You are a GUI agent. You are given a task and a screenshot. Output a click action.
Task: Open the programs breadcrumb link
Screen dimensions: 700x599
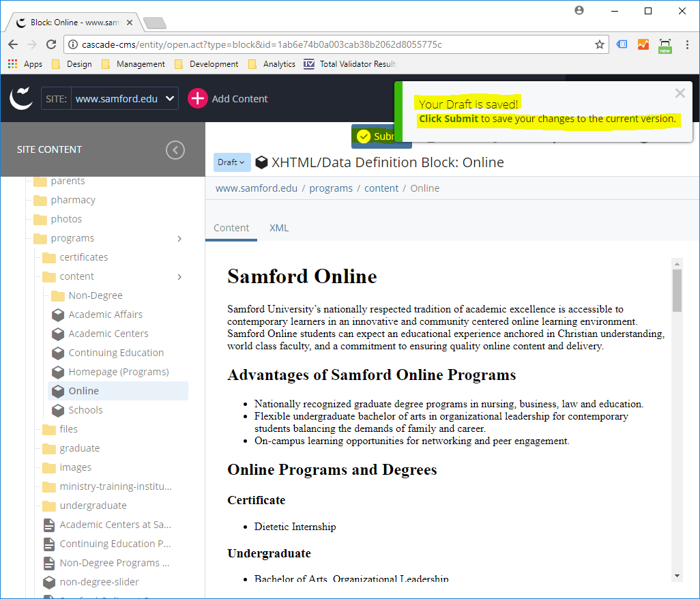pos(331,188)
